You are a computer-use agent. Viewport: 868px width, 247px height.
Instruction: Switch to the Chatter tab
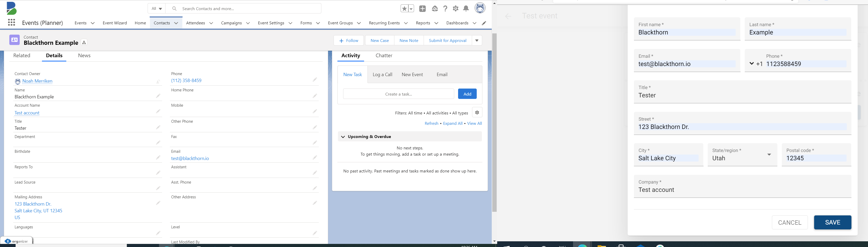pos(384,56)
